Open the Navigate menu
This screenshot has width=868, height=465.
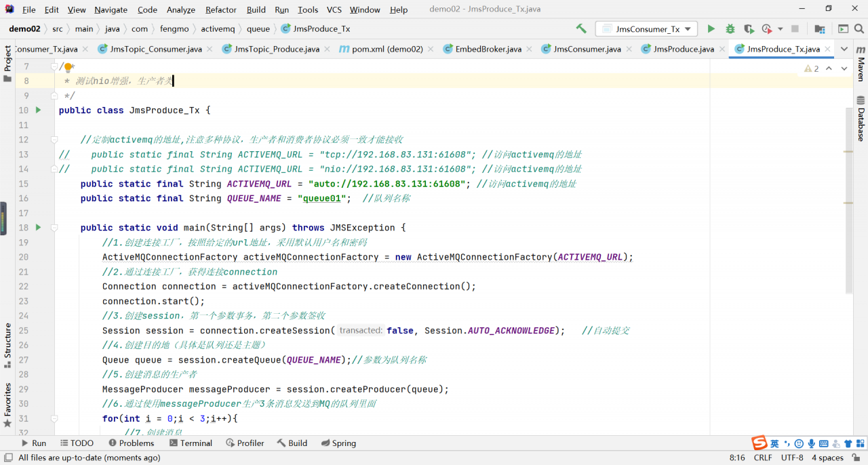point(111,9)
